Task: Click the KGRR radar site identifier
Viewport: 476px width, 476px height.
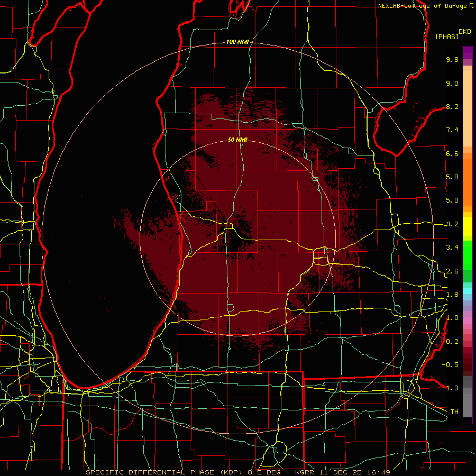Action: pos(304,472)
